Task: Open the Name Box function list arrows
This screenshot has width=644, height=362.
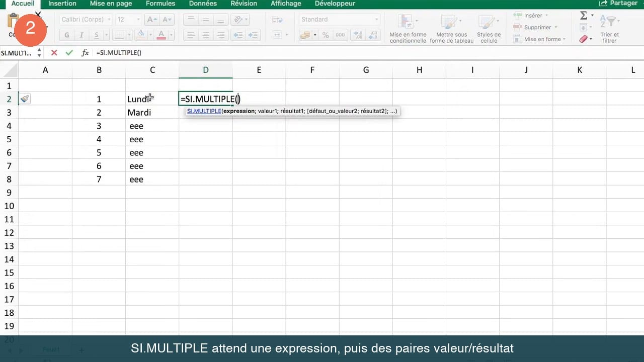Action: click(39, 53)
